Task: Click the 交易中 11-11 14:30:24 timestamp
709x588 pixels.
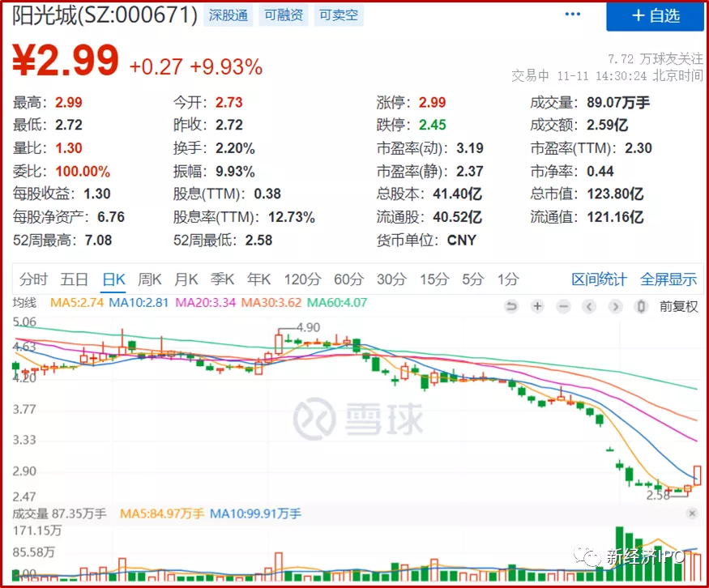Action: point(607,75)
